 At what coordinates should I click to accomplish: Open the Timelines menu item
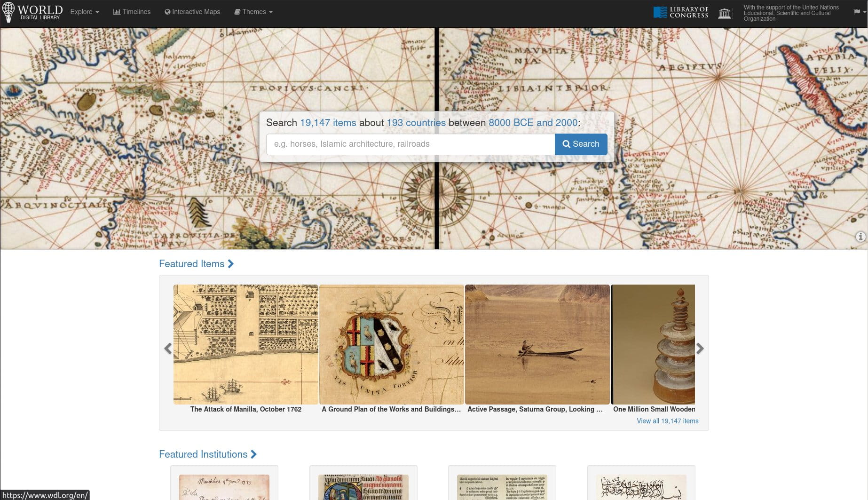132,12
